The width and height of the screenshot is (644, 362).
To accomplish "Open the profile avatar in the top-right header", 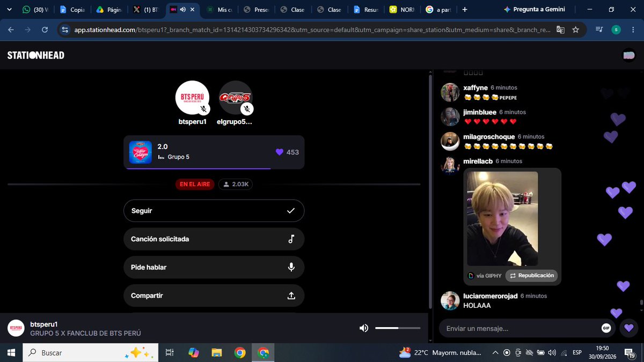I will pyautogui.click(x=628, y=55).
